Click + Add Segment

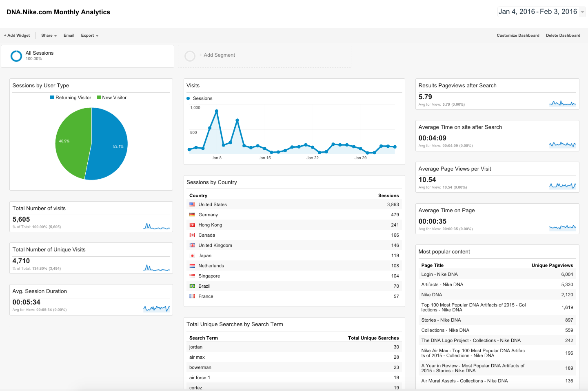click(x=217, y=55)
